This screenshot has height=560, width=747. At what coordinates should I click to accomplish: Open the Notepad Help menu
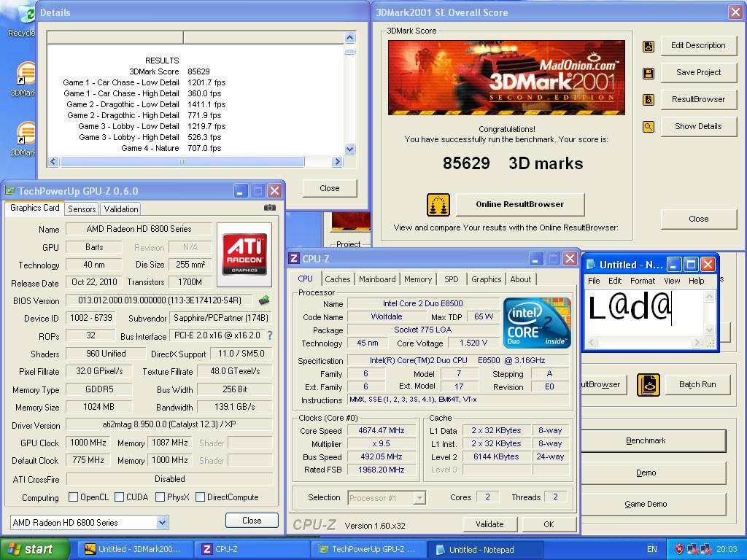pyautogui.click(x=696, y=281)
